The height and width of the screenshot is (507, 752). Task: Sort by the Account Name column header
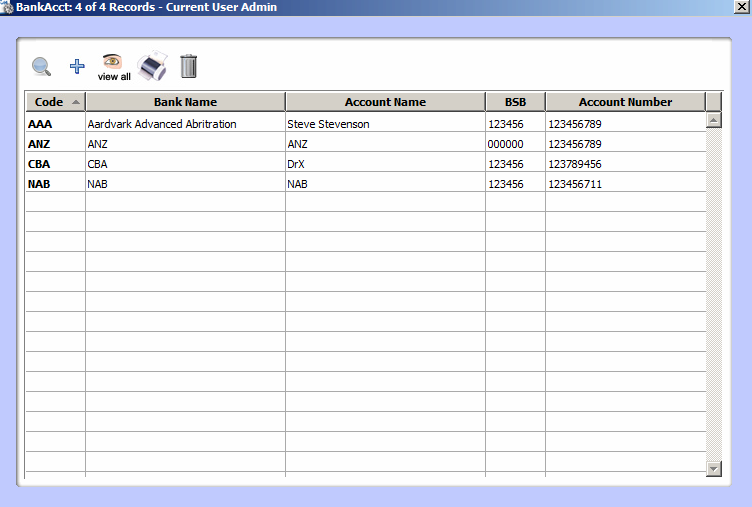coord(385,102)
